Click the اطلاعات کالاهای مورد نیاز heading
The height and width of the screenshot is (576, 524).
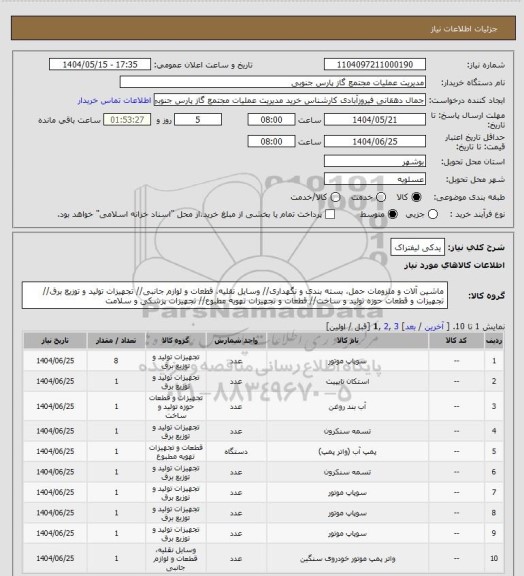pyautogui.click(x=455, y=265)
